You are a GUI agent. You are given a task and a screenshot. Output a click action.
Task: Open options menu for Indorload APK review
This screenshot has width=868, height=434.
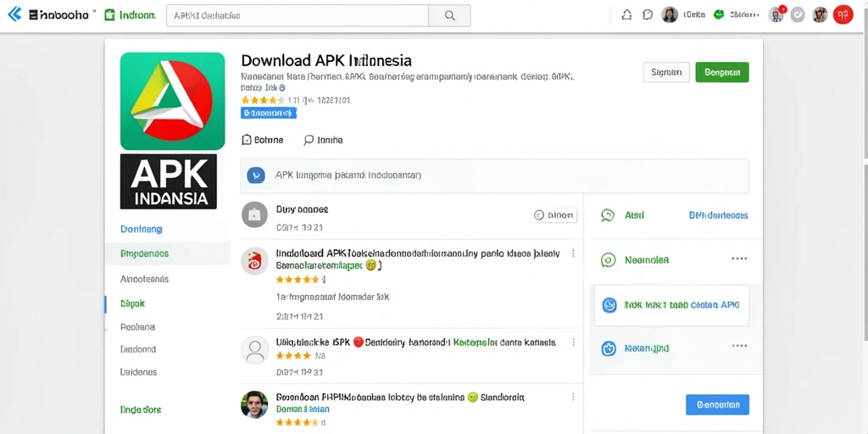coord(573,253)
